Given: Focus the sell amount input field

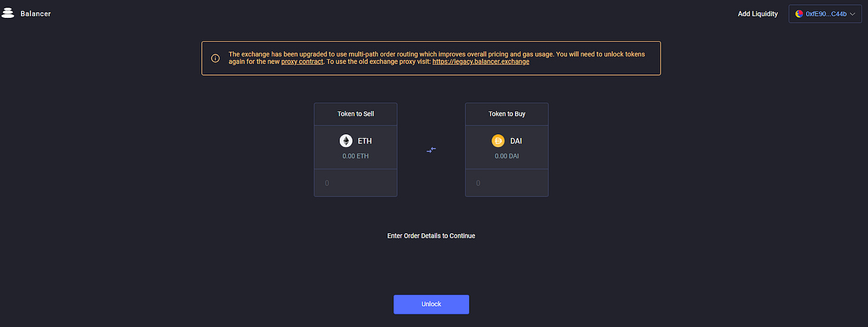Looking at the screenshot, I should [x=355, y=183].
